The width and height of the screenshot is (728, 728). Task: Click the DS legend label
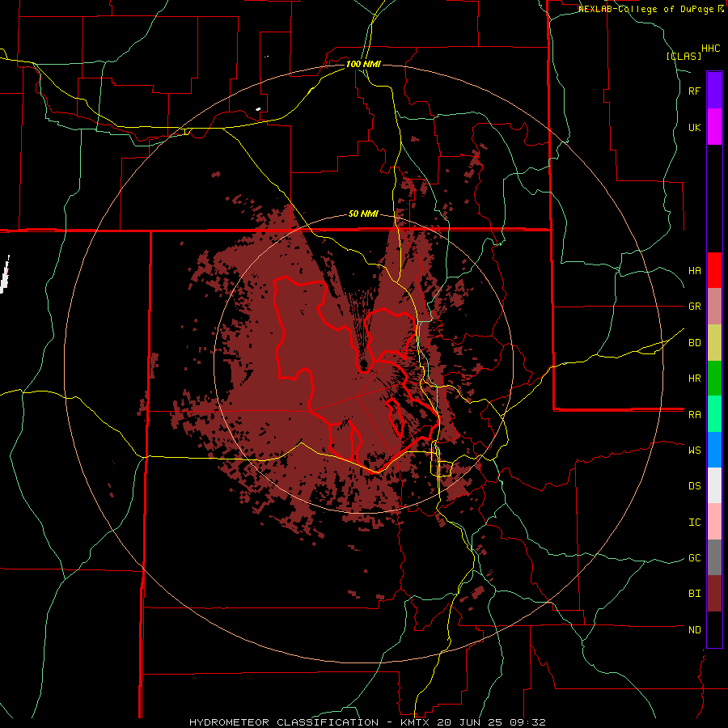coord(694,486)
